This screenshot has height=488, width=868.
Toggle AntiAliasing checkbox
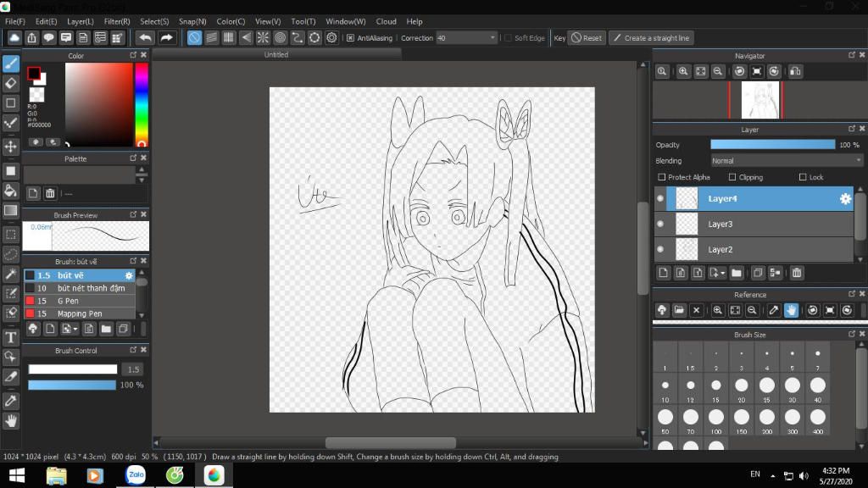(350, 37)
